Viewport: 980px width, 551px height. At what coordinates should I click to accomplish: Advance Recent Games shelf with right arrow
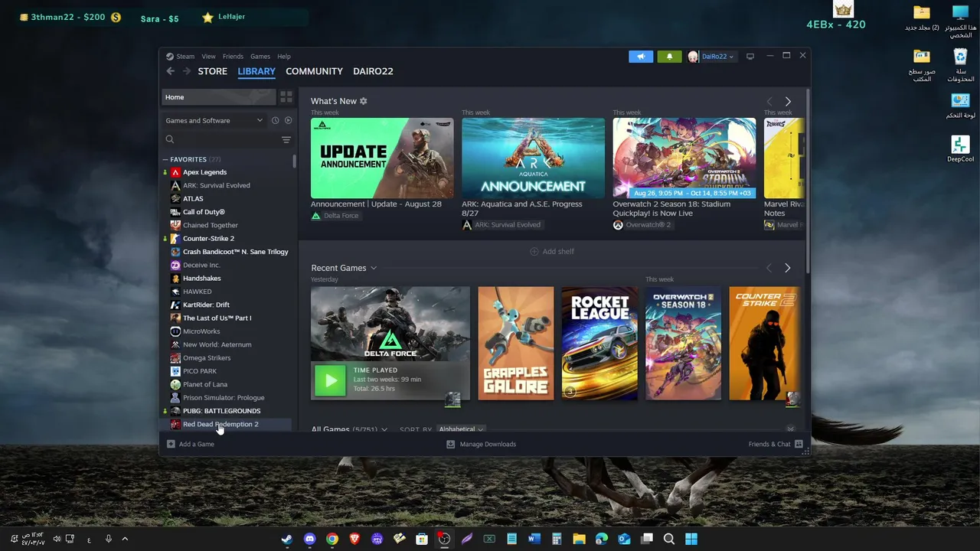click(787, 268)
